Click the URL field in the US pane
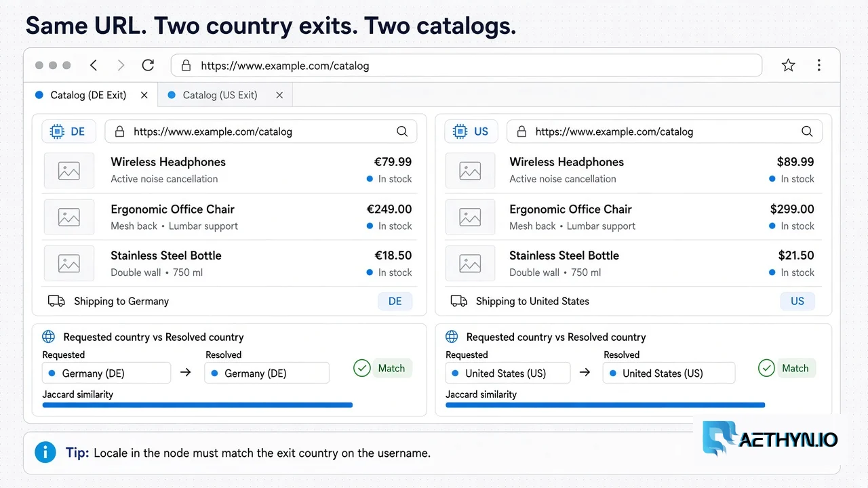 [x=665, y=131]
